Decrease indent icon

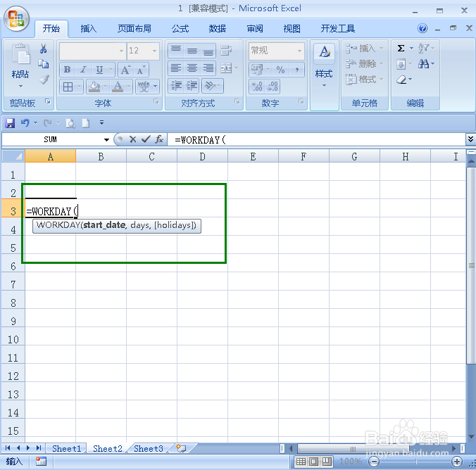176,86
